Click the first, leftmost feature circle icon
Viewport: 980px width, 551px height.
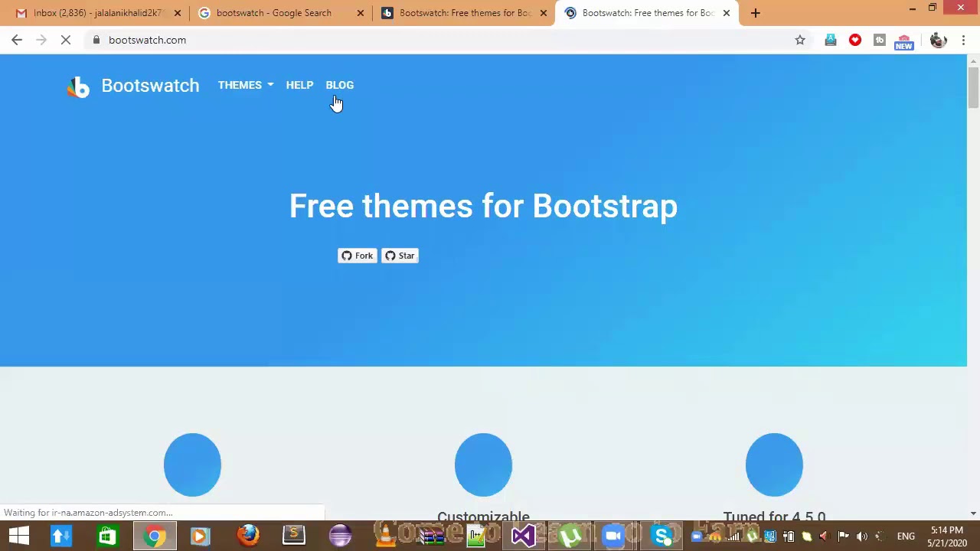click(x=192, y=465)
